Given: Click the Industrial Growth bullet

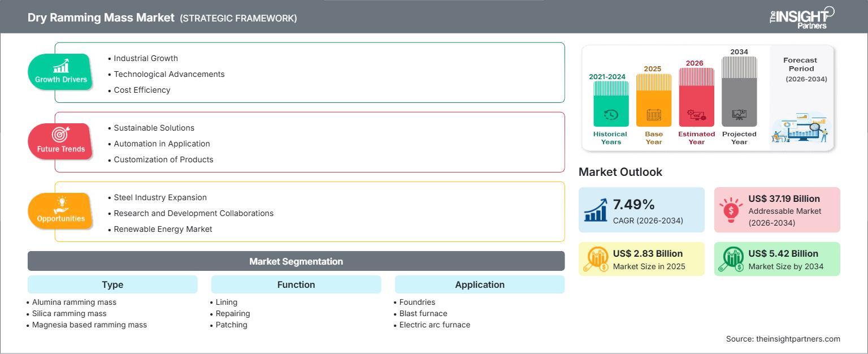Looking at the screenshot, I should click(146, 58).
